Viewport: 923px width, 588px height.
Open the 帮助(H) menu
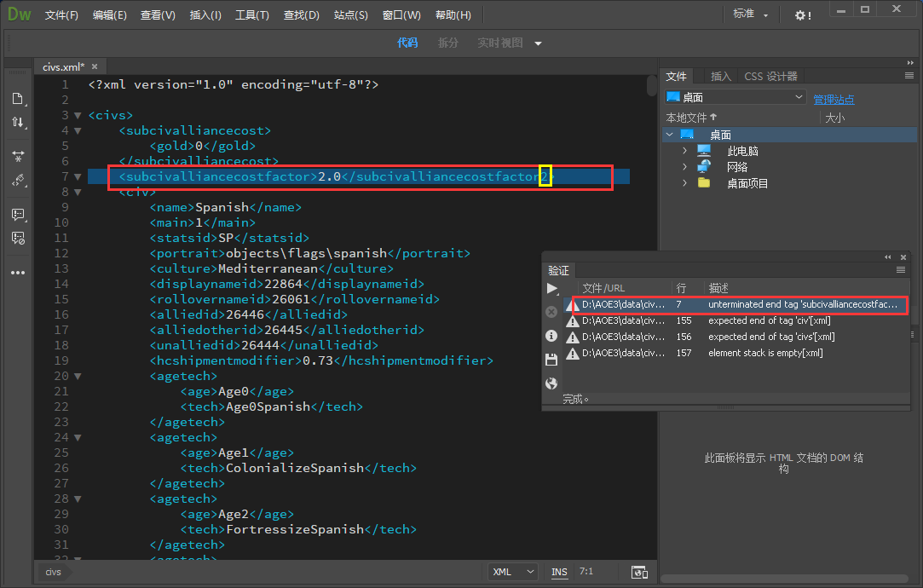tap(453, 15)
